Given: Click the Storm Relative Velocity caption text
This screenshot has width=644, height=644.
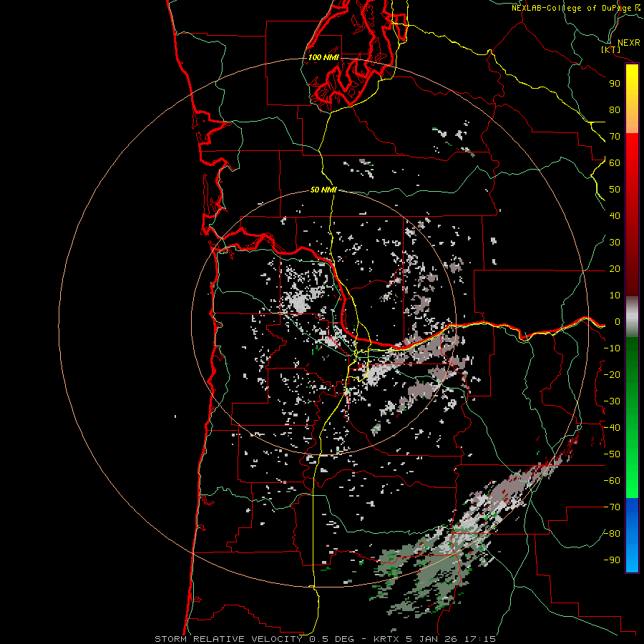Looking at the screenshot, I should point(325,639).
